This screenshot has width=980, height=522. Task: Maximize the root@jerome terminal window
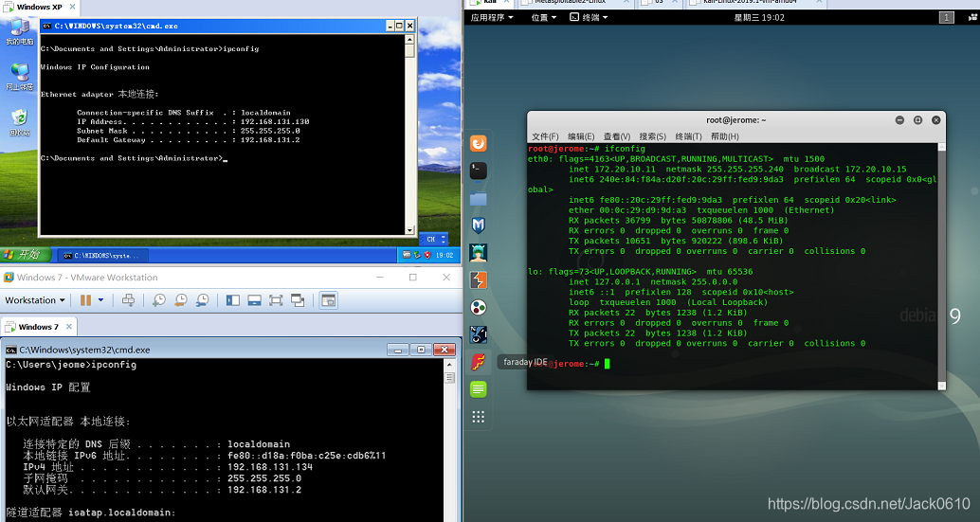[917, 120]
